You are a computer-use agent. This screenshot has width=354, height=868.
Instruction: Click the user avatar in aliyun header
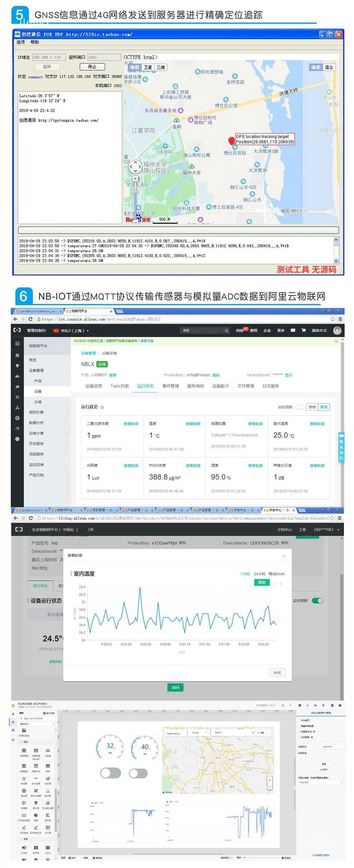click(x=337, y=330)
